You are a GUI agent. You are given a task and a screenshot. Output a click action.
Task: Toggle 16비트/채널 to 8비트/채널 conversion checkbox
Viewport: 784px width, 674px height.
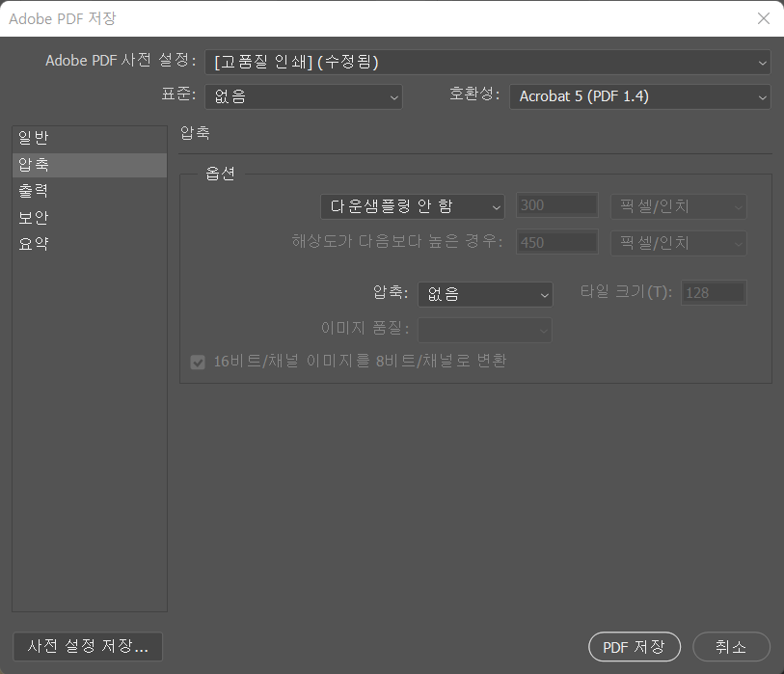[198, 362]
